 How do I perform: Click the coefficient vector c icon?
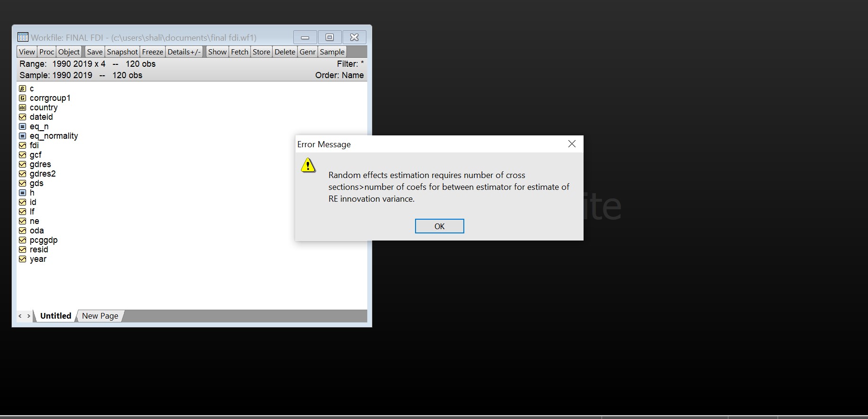(22, 89)
